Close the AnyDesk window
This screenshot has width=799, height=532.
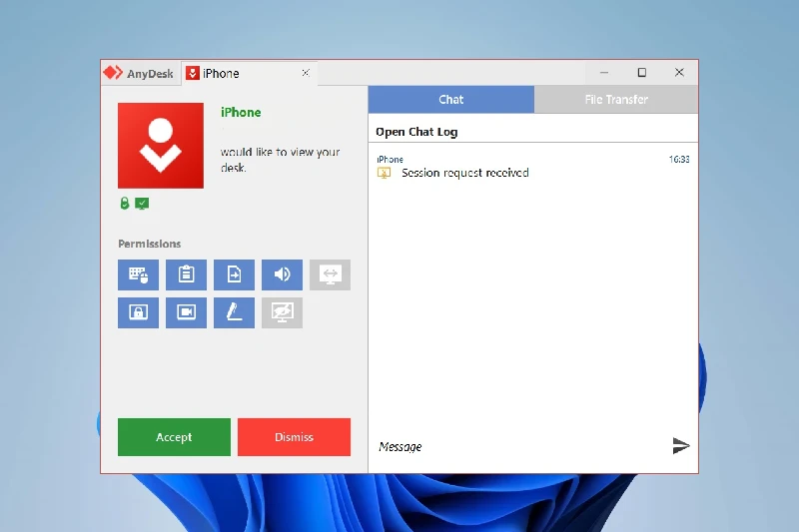679,72
